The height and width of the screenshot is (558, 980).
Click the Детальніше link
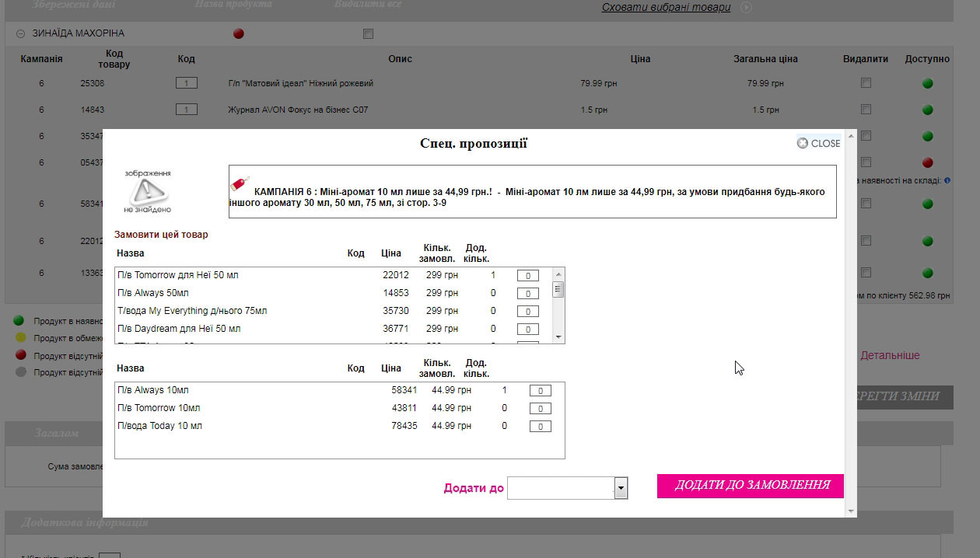pyautogui.click(x=890, y=355)
